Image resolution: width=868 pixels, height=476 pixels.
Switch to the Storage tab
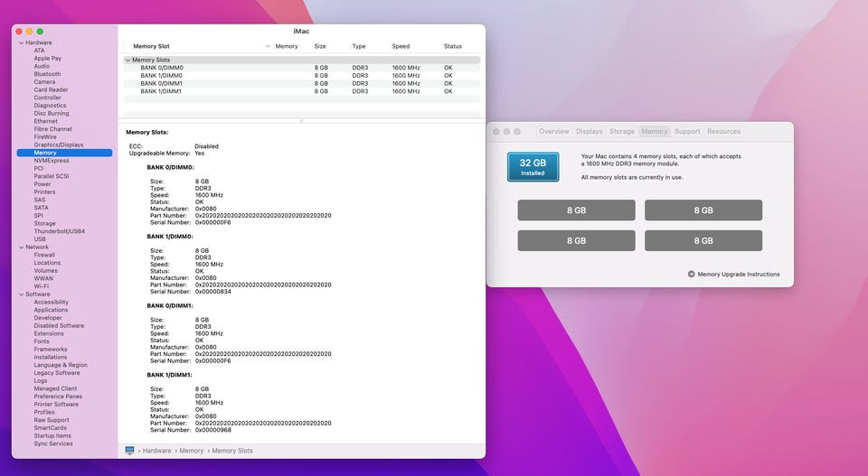pos(622,132)
